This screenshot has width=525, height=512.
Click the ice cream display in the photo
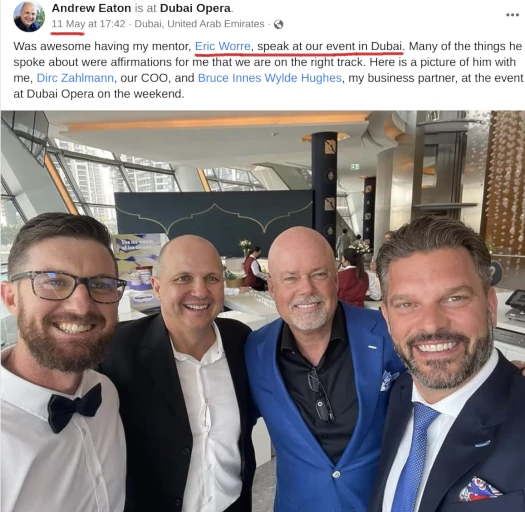[137, 271]
